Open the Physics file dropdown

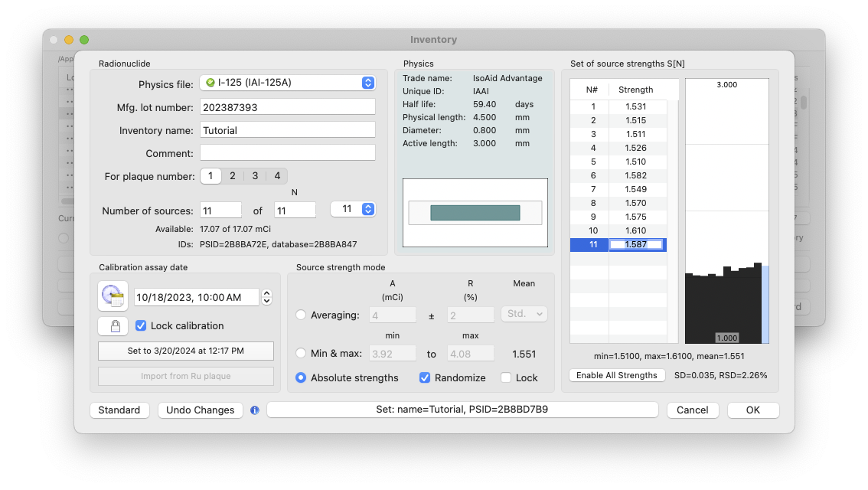click(288, 83)
